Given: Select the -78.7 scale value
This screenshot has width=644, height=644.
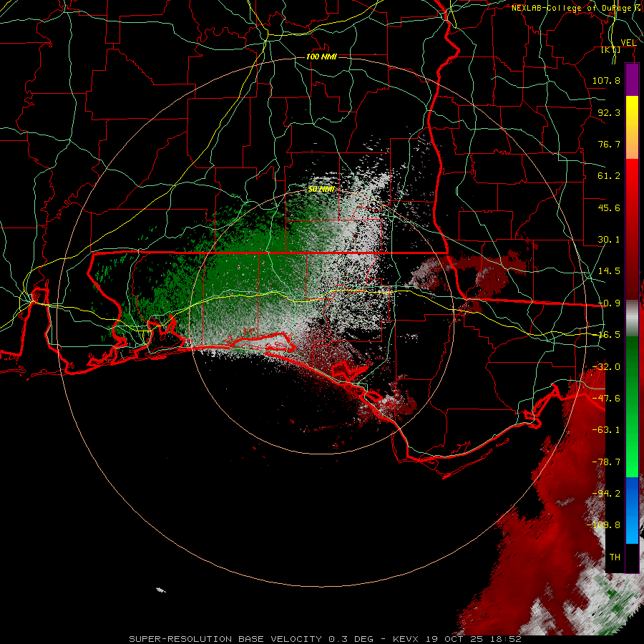Looking at the screenshot, I should (606, 462).
